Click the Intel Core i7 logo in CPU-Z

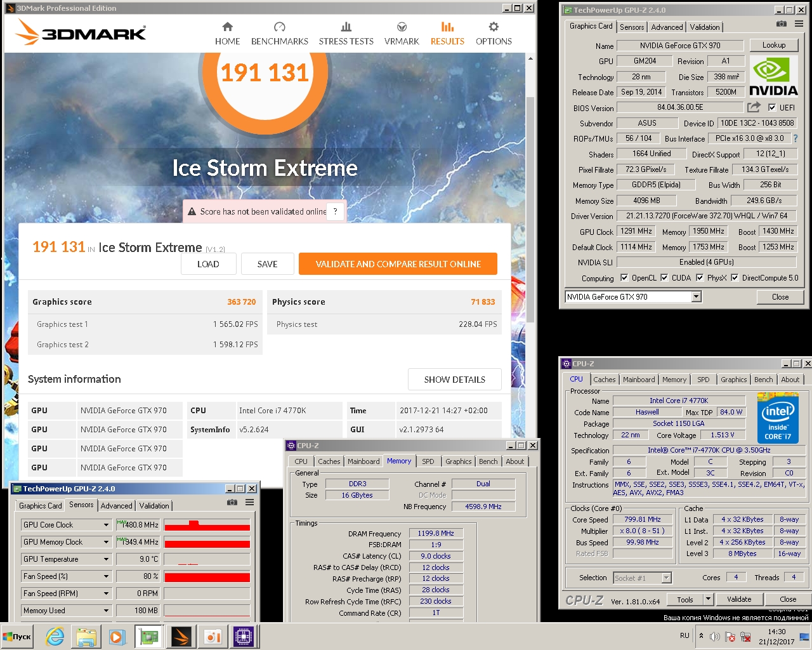tap(777, 418)
